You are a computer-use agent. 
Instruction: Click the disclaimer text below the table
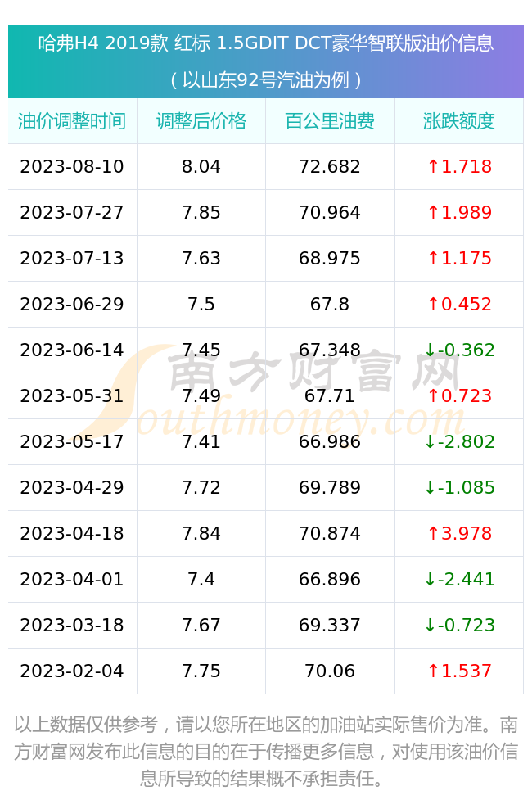266,752
